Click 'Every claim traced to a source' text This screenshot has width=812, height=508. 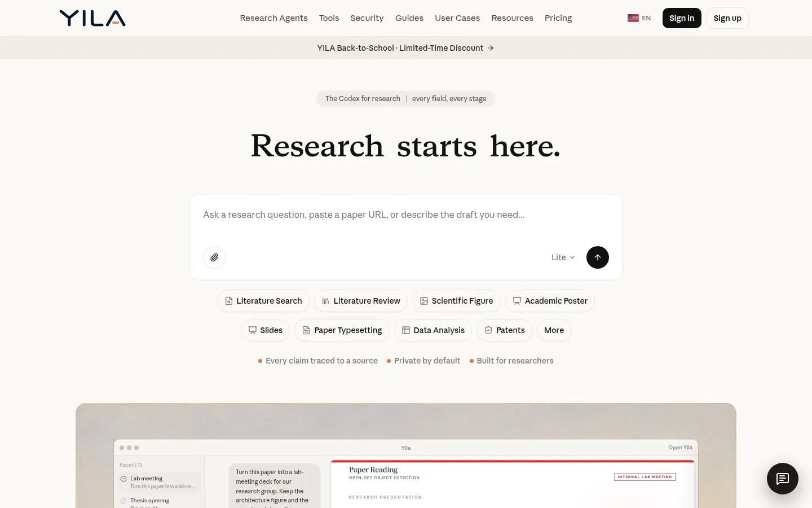click(321, 361)
